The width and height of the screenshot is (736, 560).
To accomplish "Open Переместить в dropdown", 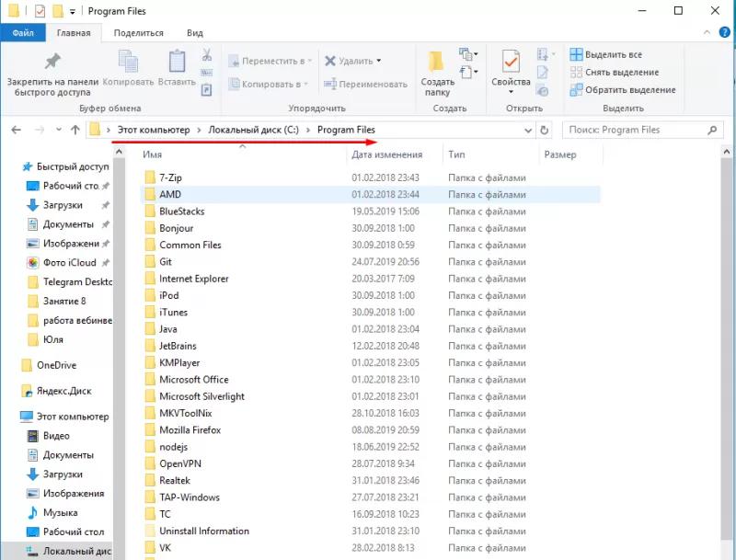I will (270, 61).
